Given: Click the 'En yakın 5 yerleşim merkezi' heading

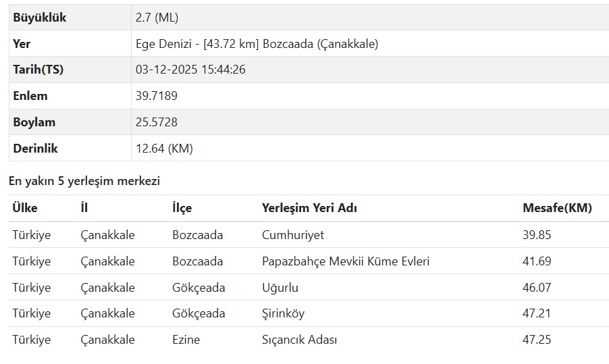Looking at the screenshot, I should (84, 181).
